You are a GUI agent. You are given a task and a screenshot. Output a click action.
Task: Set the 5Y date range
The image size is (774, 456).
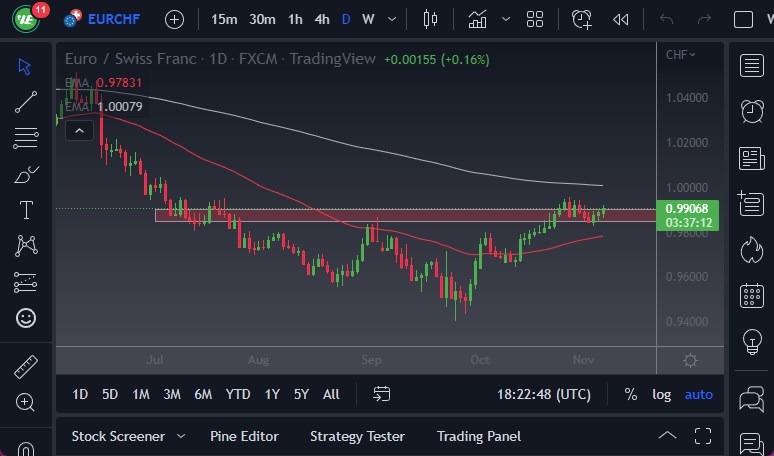click(x=301, y=394)
